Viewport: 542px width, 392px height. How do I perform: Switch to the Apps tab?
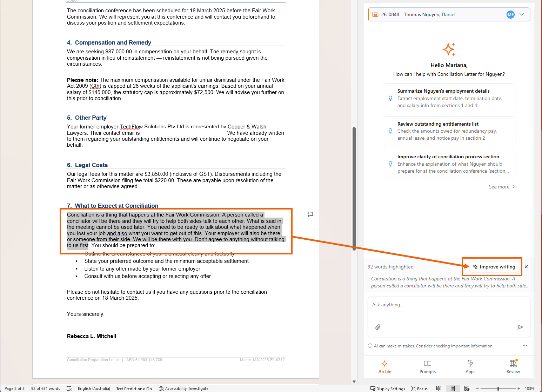coord(470,366)
